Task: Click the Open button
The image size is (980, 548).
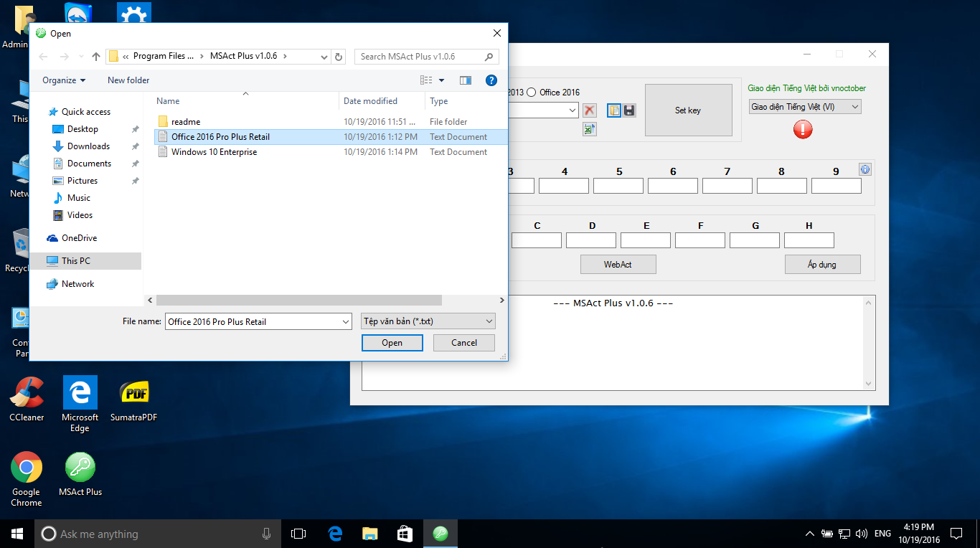Action: click(x=392, y=343)
